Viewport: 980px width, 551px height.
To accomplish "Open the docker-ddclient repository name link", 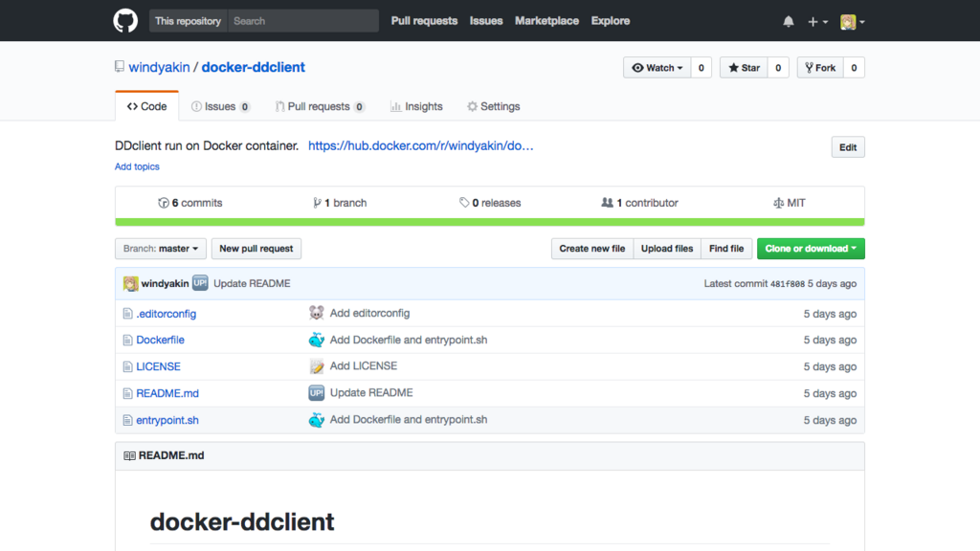I will (253, 67).
